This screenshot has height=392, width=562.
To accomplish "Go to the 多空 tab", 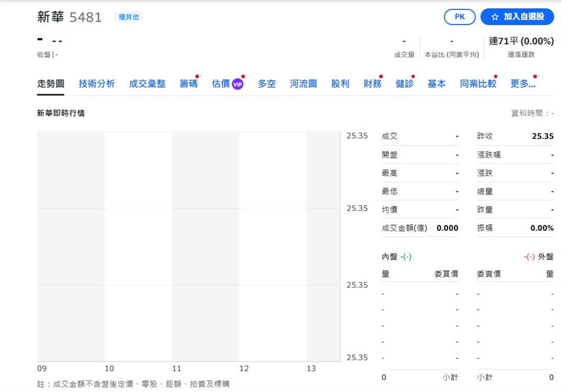I will [267, 84].
